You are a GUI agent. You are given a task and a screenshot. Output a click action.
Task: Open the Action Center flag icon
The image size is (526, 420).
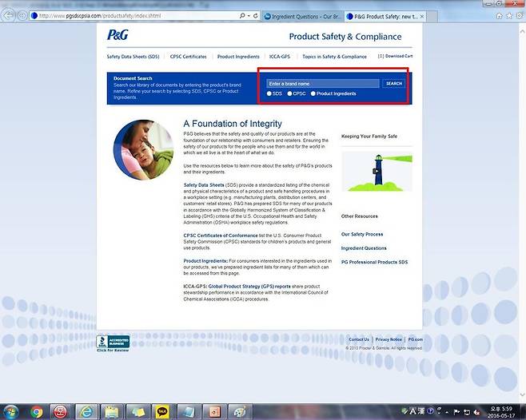coord(456,412)
